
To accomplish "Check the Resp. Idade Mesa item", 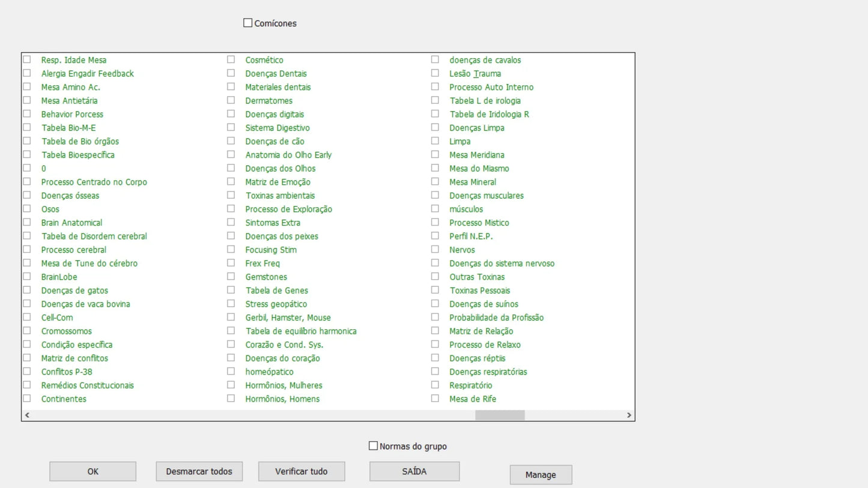I will (27, 60).
